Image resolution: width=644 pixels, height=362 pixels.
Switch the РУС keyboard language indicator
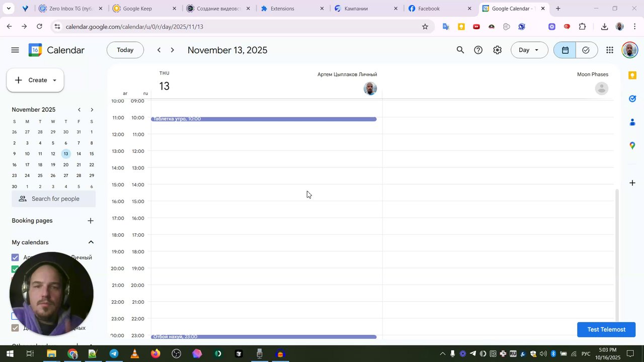click(586, 354)
